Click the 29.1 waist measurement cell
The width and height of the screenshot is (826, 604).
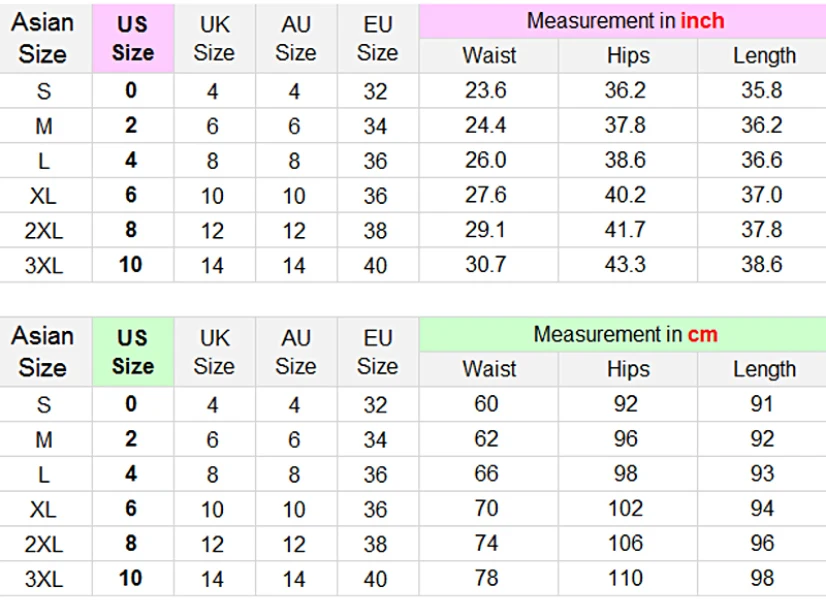tap(486, 230)
